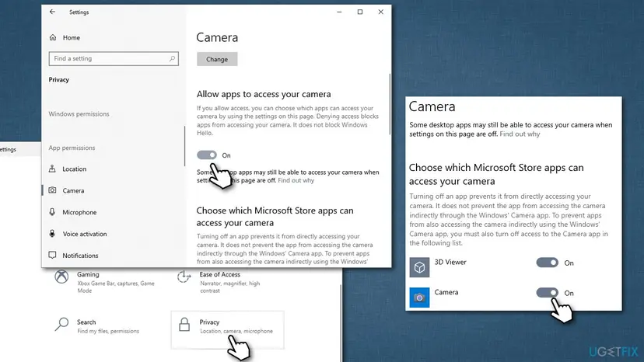The image size is (644, 362).
Task: Open Find out why link in right panel
Action: [x=520, y=134]
